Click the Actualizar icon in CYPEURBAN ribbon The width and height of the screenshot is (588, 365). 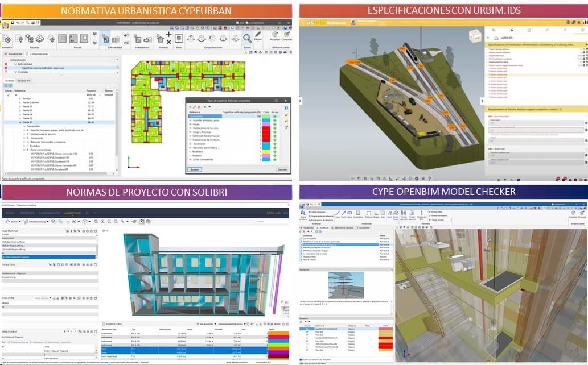275,35
